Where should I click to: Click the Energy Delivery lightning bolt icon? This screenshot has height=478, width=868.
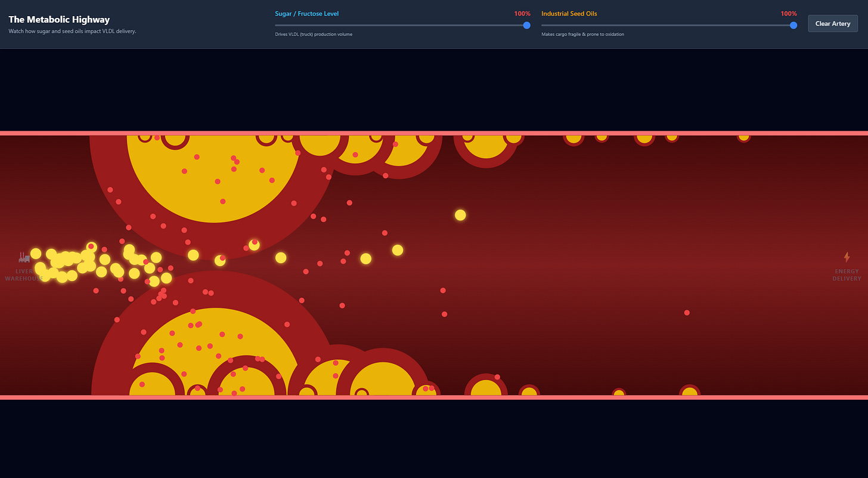click(847, 257)
